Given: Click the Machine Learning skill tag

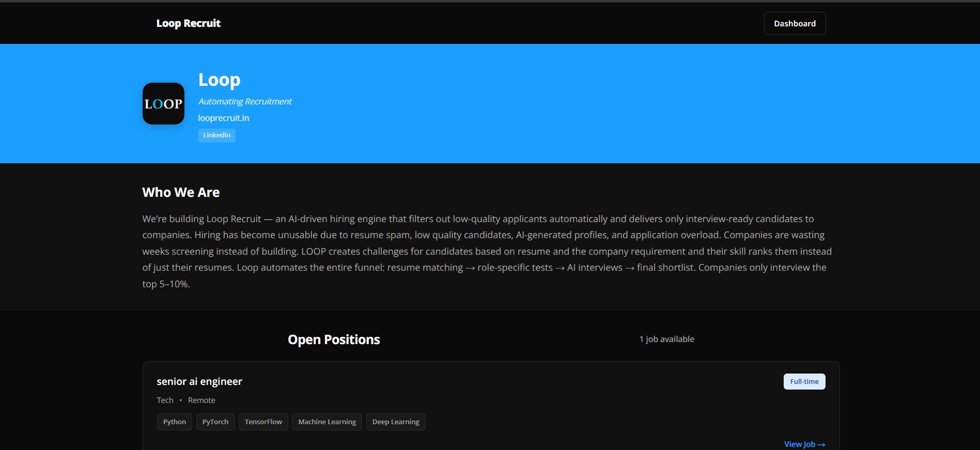Looking at the screenshot, I should 327,422.
